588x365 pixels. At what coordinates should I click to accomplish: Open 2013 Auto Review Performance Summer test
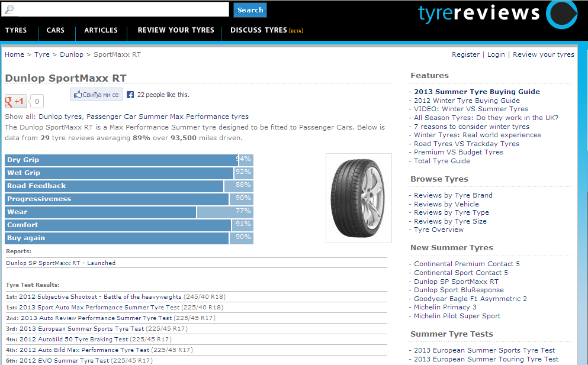pyautogui.click(x=97, y=318)
